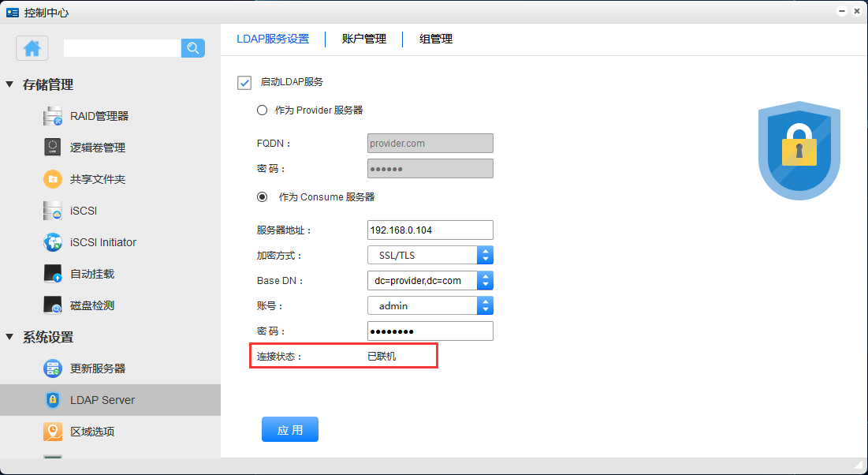
Task: Expand 账号 admin dropdown
Action: pos(485,305)
